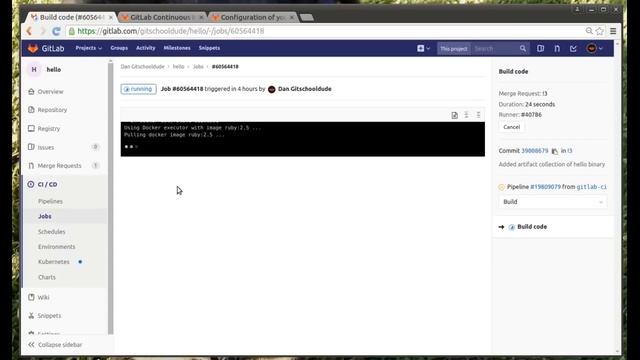Screen dimensions: 640x360
Task: Open pipeline #19809079 link
Action: click(545, 187)
